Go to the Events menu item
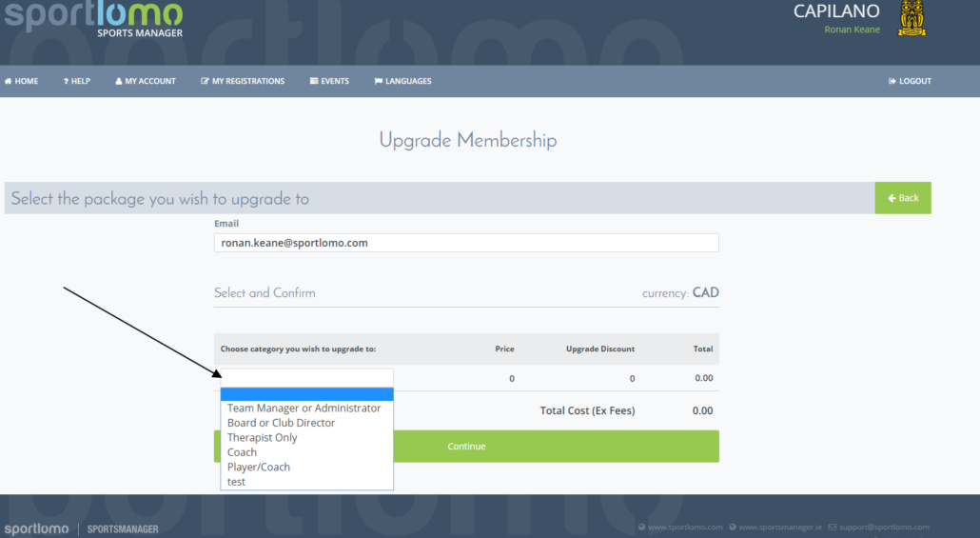Screen dimensions: 980x538 (x=329, y=81)
